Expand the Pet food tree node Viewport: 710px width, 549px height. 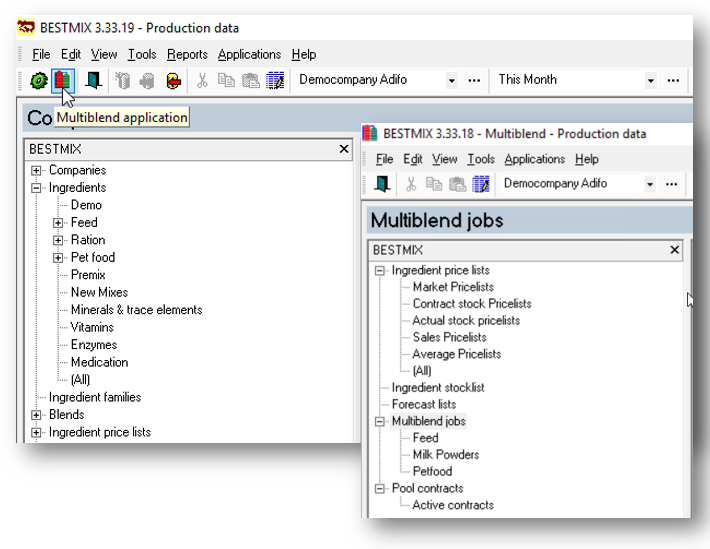pyautogui.click(x=58, y=258)
